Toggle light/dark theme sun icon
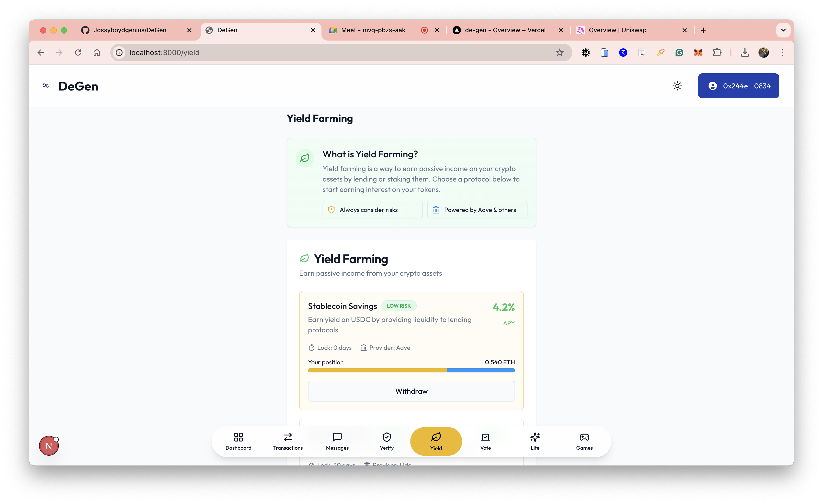The image size is (823, 504). pyautogui.click(x=677, y=86)
